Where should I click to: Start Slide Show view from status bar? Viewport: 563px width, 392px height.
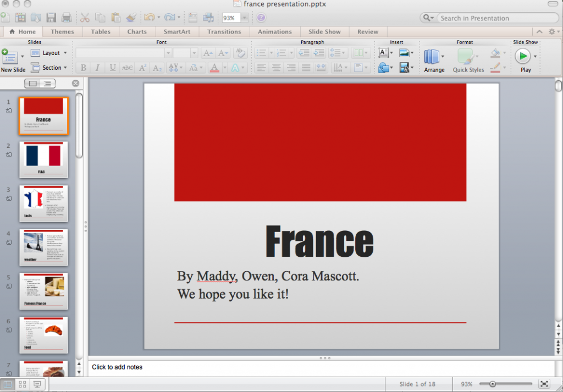[37, 384]
